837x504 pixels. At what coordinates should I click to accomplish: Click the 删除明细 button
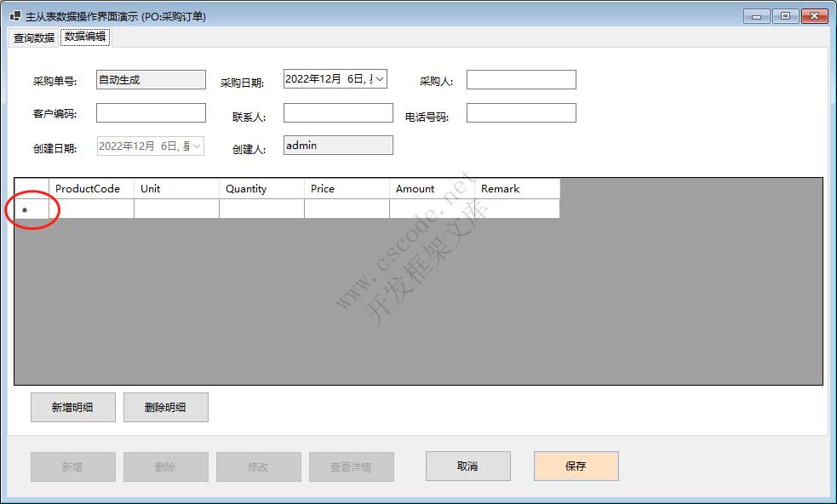[x=165, y=408]
